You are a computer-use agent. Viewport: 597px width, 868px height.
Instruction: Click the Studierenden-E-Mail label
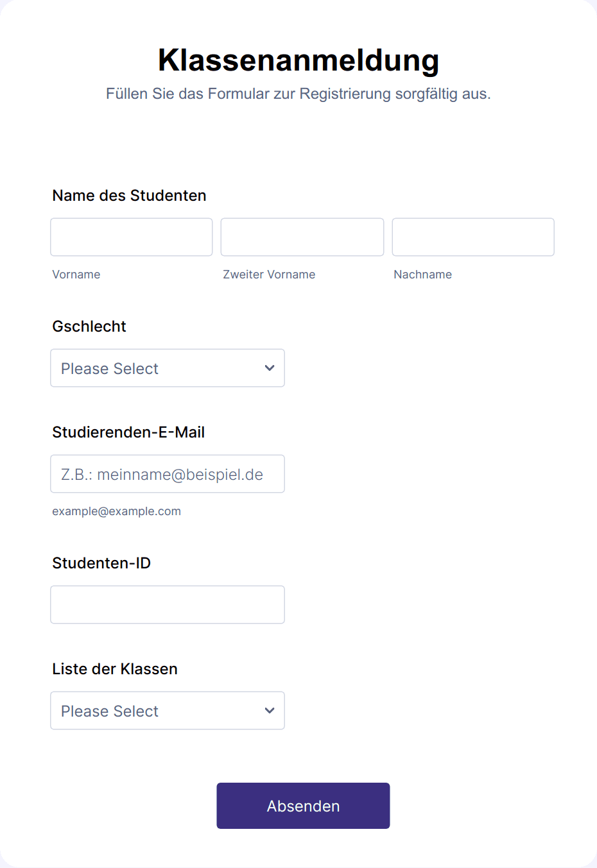click(128, 432)
